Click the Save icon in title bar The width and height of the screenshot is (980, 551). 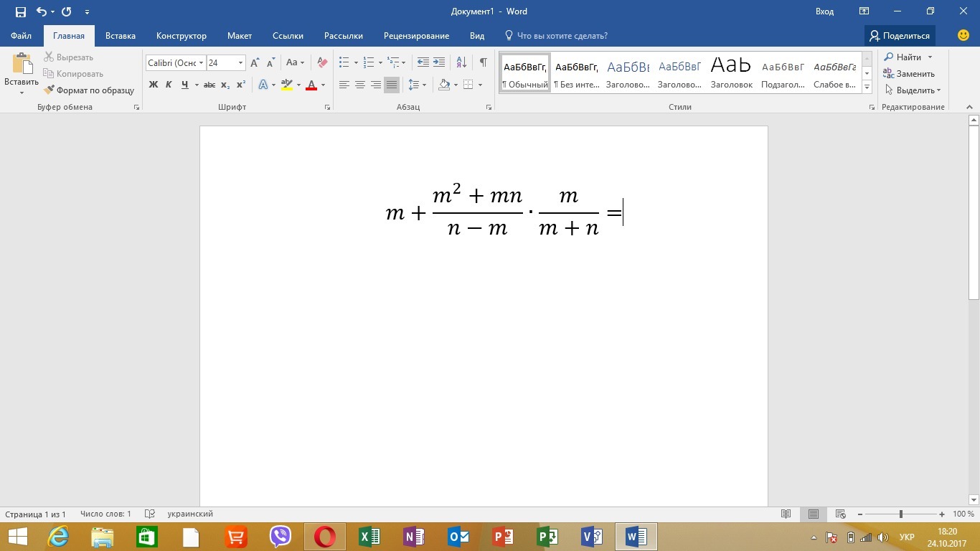(21, 11)
